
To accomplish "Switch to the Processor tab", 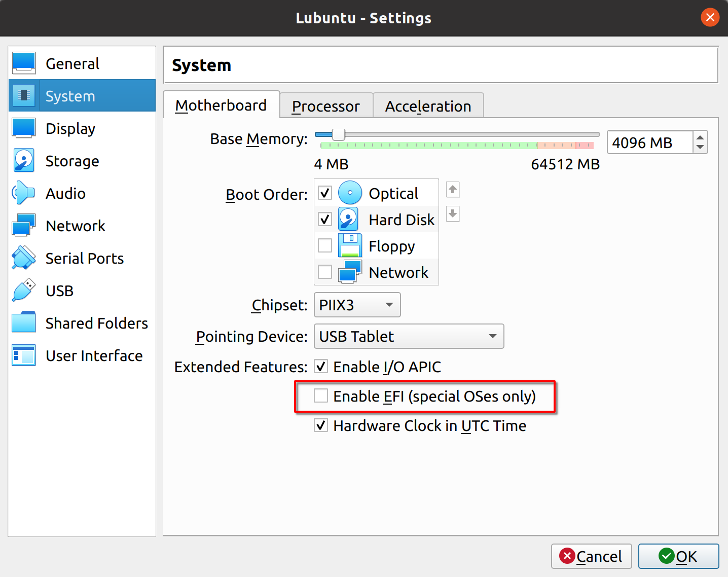I will pyautogui.click(x=326, y=105).
